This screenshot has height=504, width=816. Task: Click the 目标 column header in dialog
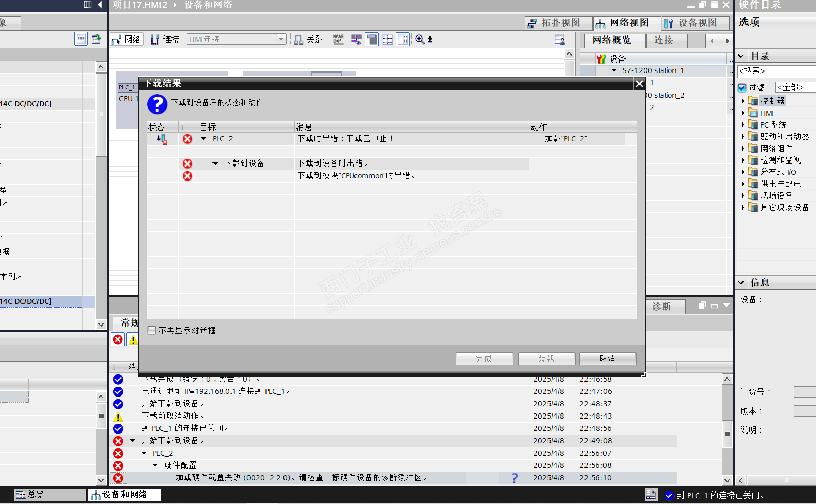click(246, 127)
